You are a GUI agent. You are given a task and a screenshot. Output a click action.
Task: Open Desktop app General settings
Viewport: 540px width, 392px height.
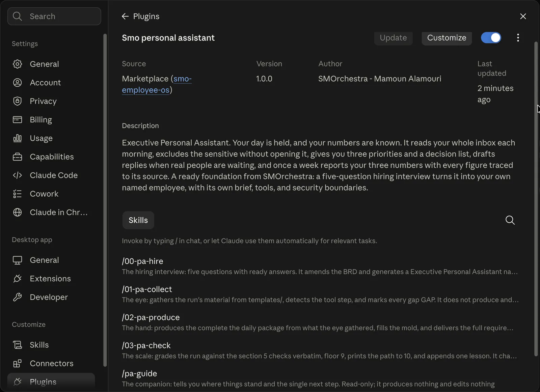point(51,260)
